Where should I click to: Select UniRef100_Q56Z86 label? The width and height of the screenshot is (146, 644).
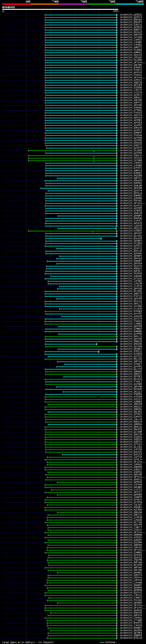tap(131, 344)
